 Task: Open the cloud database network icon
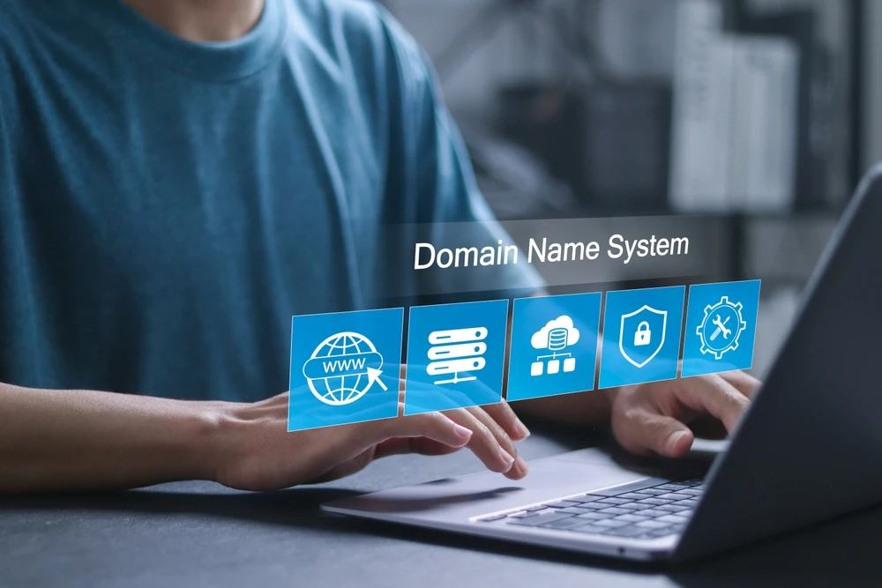554,346
